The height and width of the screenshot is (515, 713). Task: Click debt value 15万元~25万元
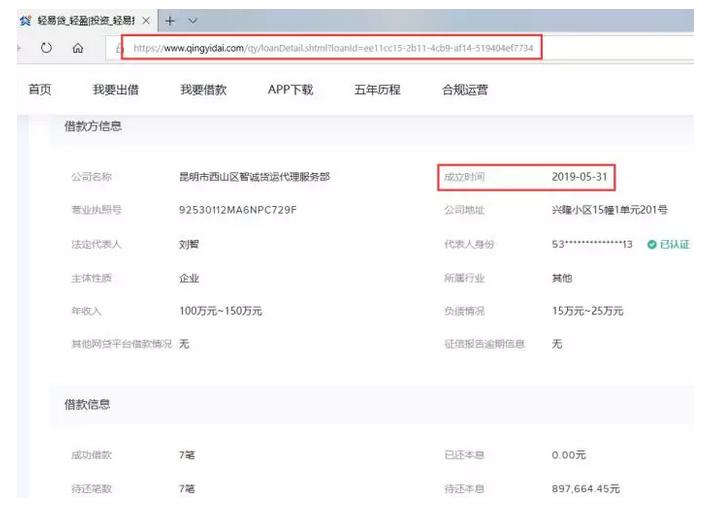[x=587, y=311]
